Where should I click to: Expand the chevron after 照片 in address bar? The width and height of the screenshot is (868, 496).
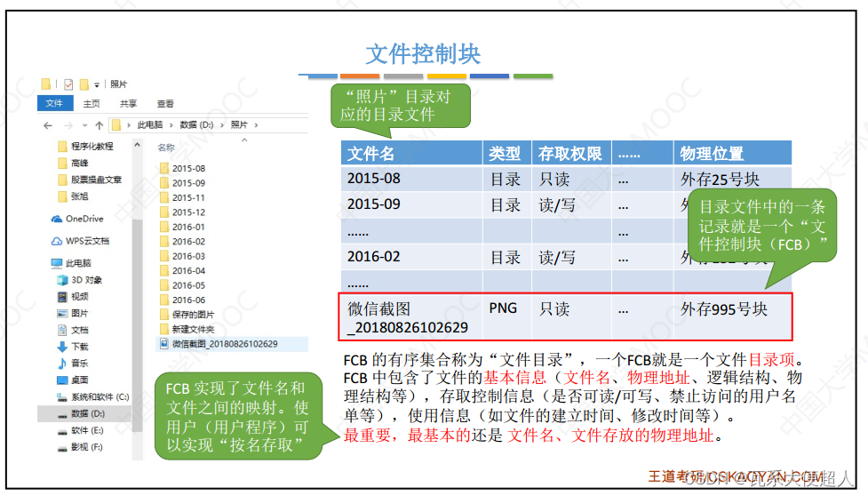256,125
